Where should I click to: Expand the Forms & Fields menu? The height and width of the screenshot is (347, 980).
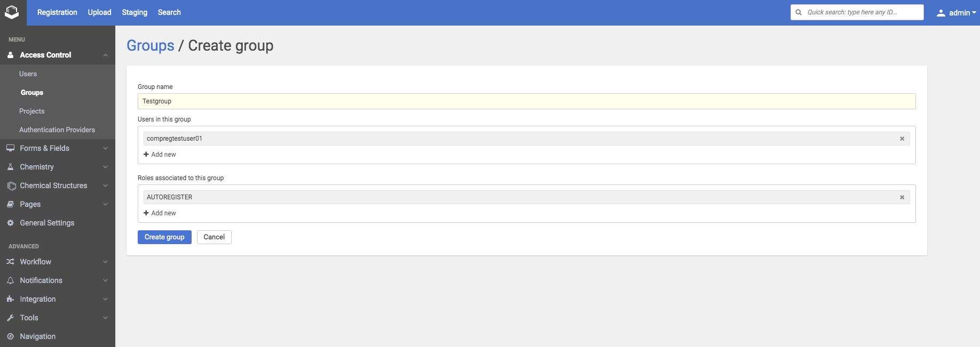[x=105, y=148]
